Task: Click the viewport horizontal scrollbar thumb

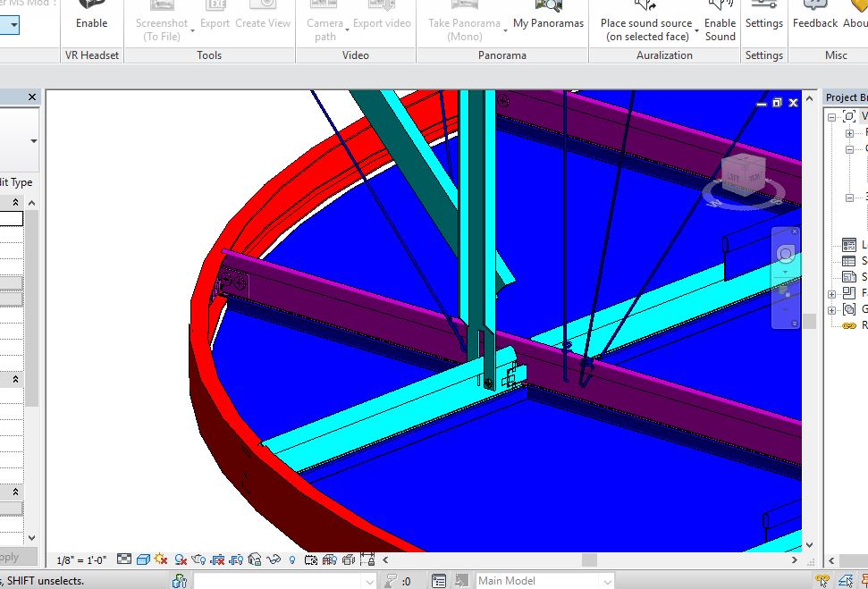Action: coord(589,560)
